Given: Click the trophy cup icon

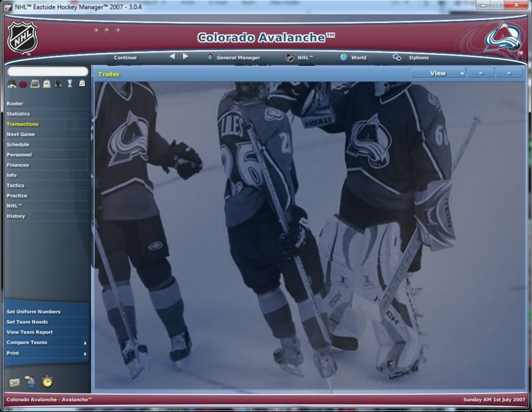Looking at the screenshot, I should click(70, 84).
